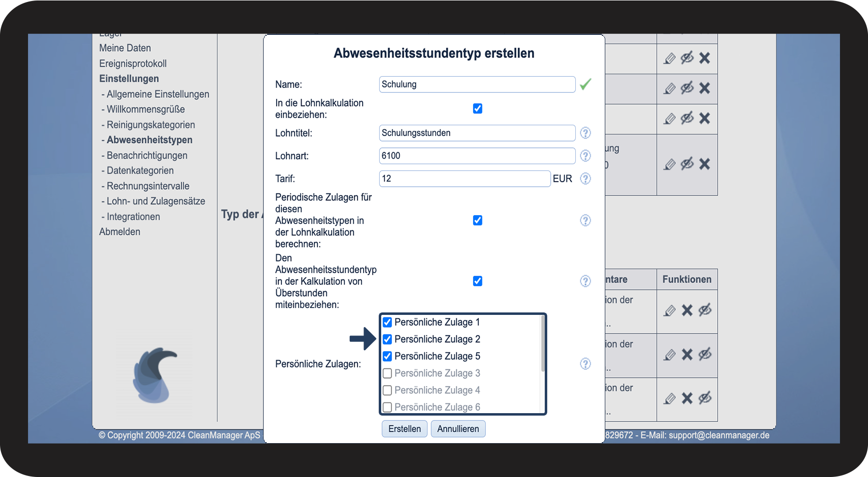Open help for the Tarif field

[585, 178]
